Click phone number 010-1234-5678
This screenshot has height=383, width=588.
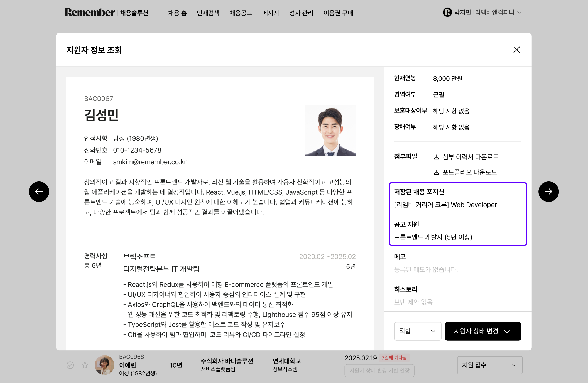(137, 150)
